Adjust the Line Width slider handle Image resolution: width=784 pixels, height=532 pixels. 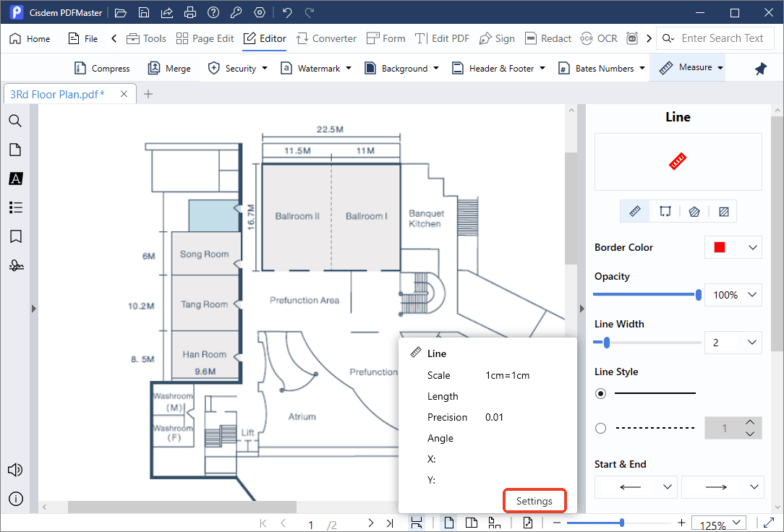click(x=607, y=342)
